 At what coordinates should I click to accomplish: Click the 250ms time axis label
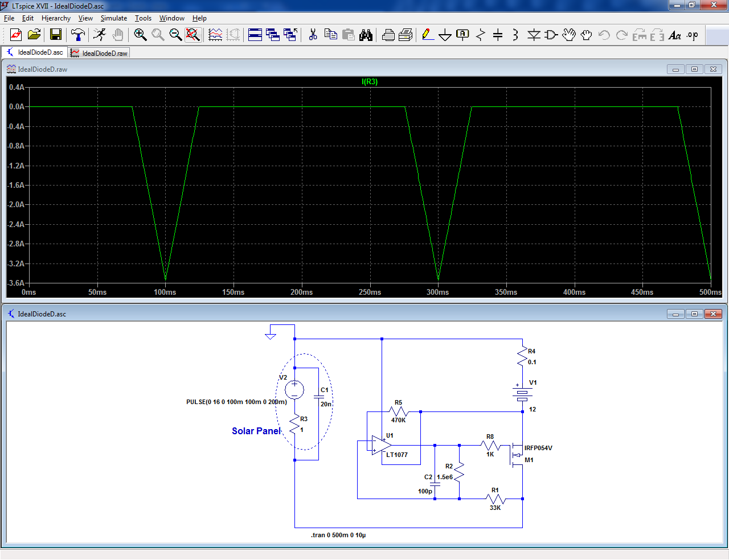pyautogui.click(x=370, y=292)
